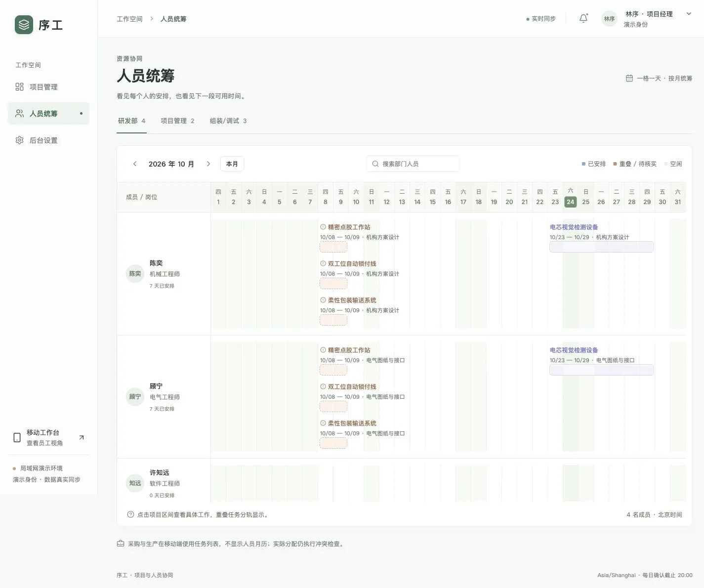This screenshot has width=704, height=588.
Task: Click 顾宁's avatar circle
Action: pos(135,397)
